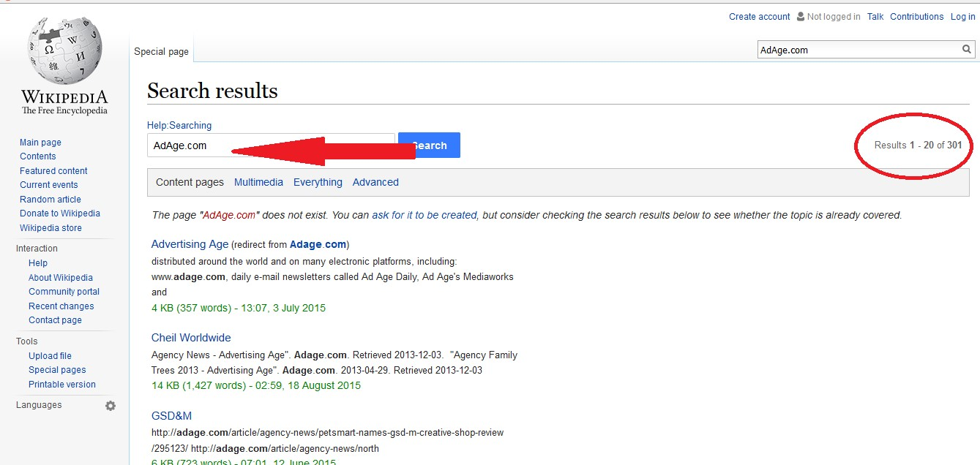Screen dimensions: 980x465
Task: Click '4 KB (357 words) - 13:07, 3 July 2015'
Action: click(x=239, y=308)
